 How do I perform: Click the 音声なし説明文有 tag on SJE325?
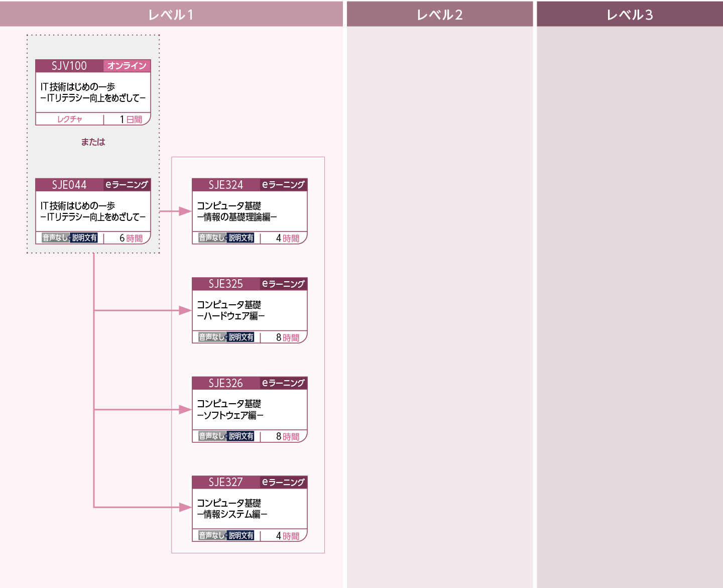(226, 337)
